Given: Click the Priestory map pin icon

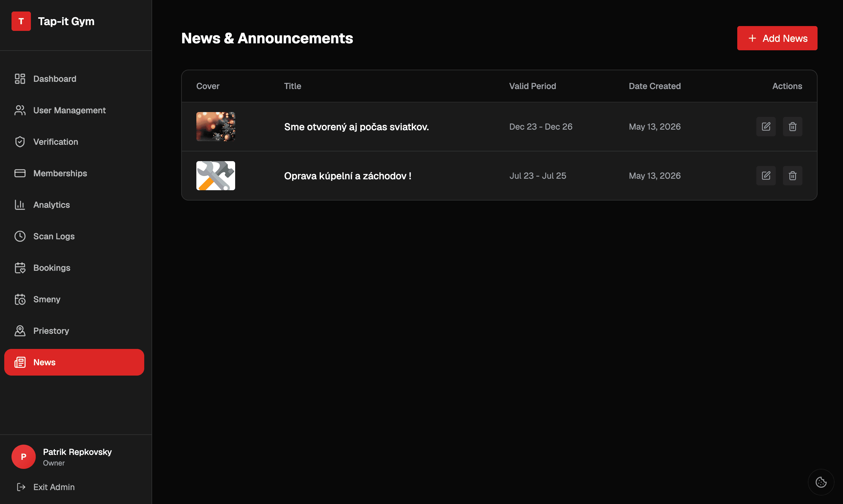Looking at the screenshot, I should pyautogui.click(x=20, y=331).
